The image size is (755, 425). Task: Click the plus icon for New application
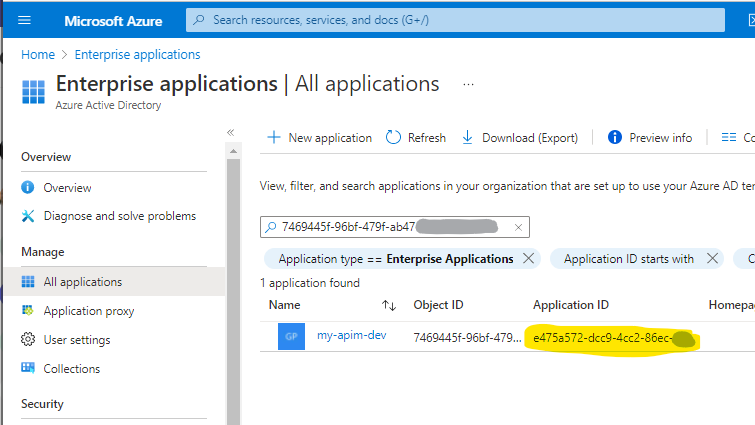click(273, 137)
